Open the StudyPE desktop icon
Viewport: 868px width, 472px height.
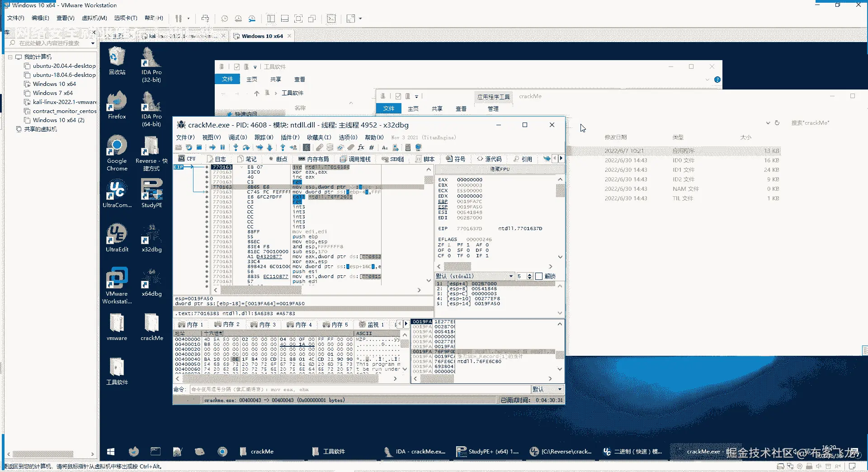pos(151,193)
